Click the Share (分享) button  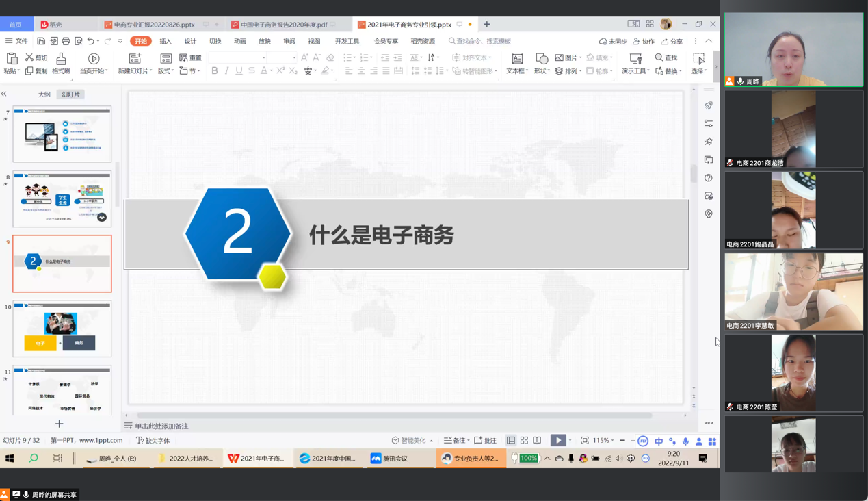pyautogui.click(x=672, y=41)
